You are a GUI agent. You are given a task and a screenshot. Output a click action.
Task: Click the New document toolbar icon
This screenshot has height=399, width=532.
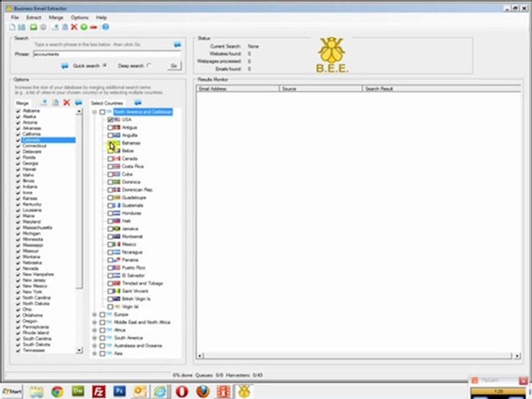coord(12,27)
